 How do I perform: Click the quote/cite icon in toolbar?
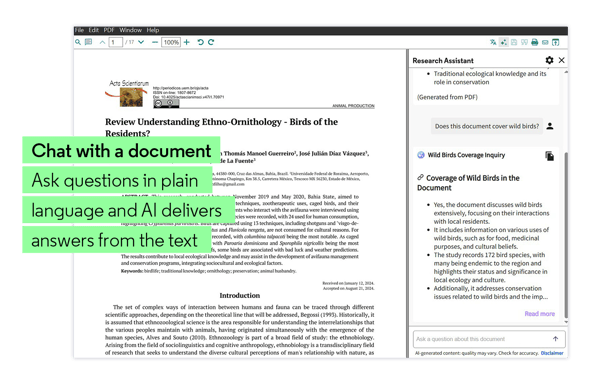click(x=524, y=42)
